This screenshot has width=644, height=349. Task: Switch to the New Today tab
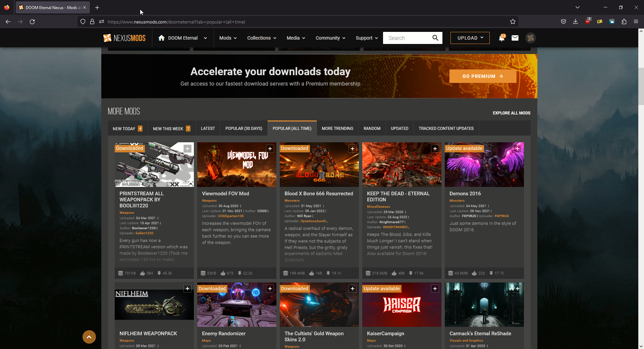coord(128,129)
